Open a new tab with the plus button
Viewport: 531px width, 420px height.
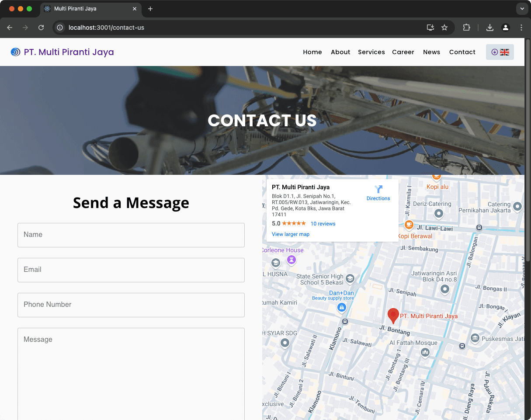(150, 9)
